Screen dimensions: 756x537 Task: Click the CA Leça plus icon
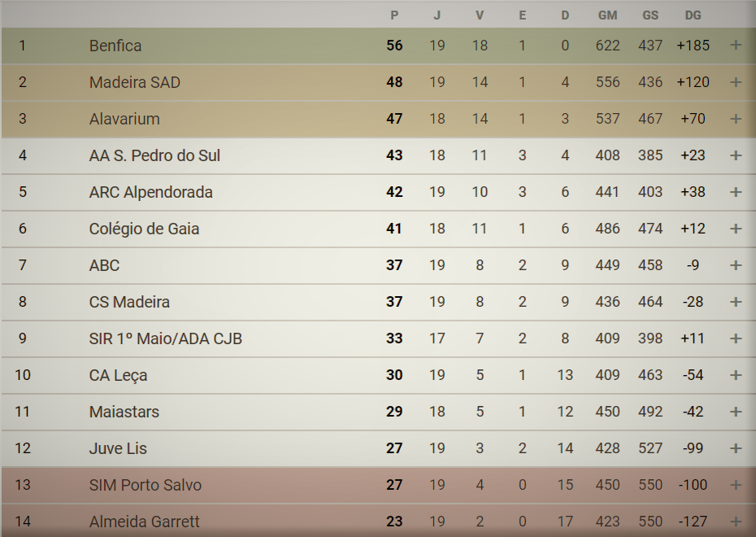(x=736, y=375)
